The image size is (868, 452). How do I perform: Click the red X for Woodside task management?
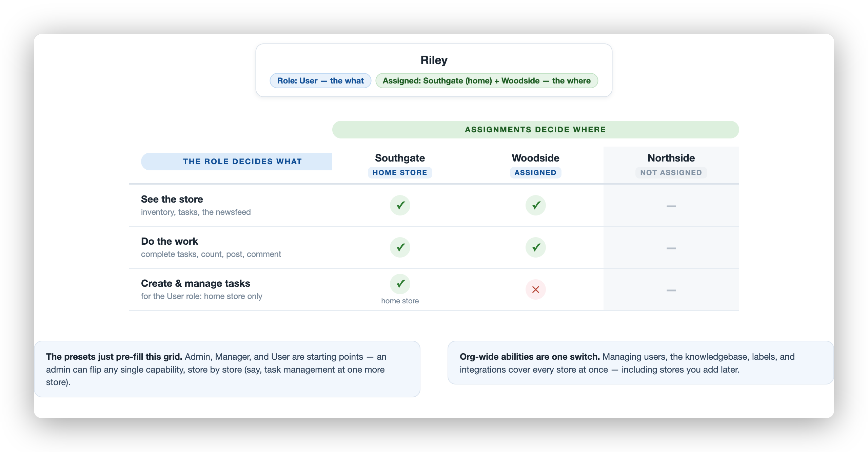(536, 289)
